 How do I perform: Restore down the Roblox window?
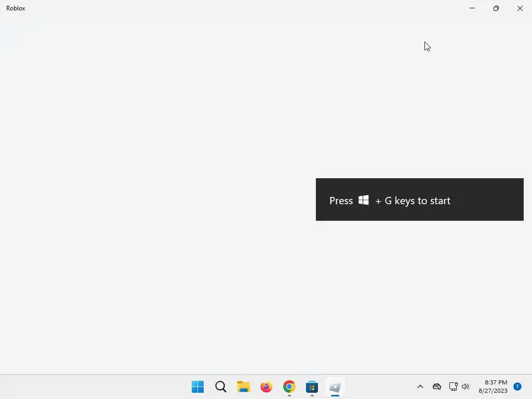[x=496, y=8]
